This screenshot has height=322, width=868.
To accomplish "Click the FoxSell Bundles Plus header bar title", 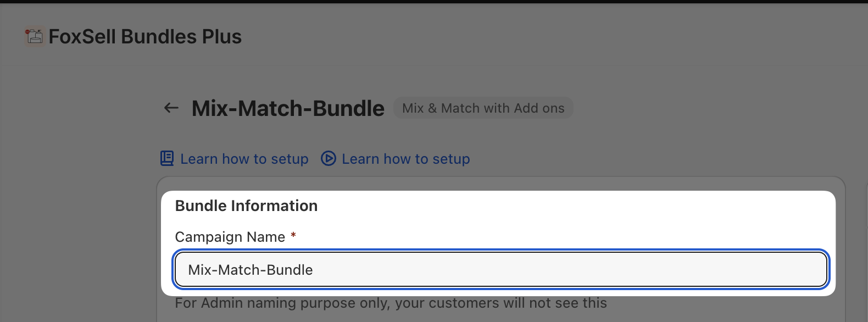I will point(145,36).
